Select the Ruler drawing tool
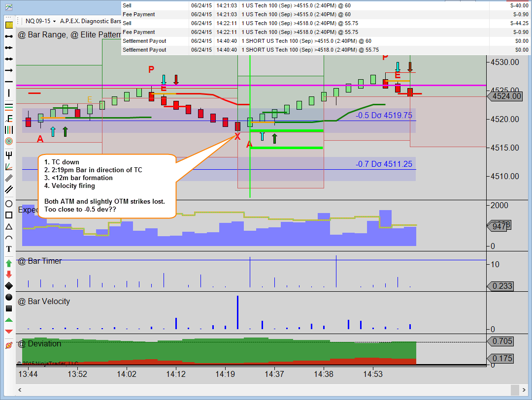Image resolution: width=532 pixels, height=400 pixels. pos(9,25)
